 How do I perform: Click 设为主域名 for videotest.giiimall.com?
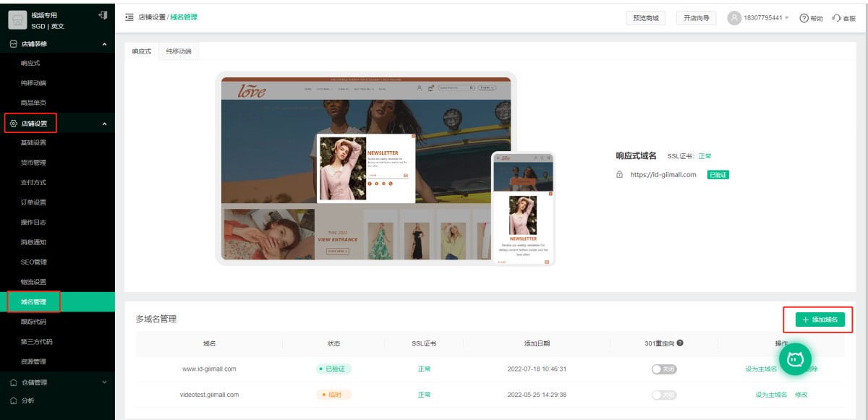pos(771,395)
